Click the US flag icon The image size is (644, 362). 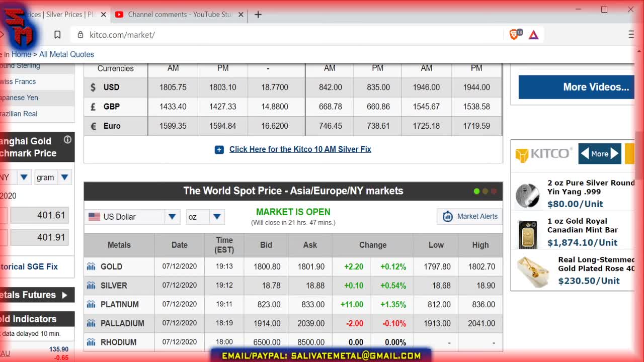[94, 217]
